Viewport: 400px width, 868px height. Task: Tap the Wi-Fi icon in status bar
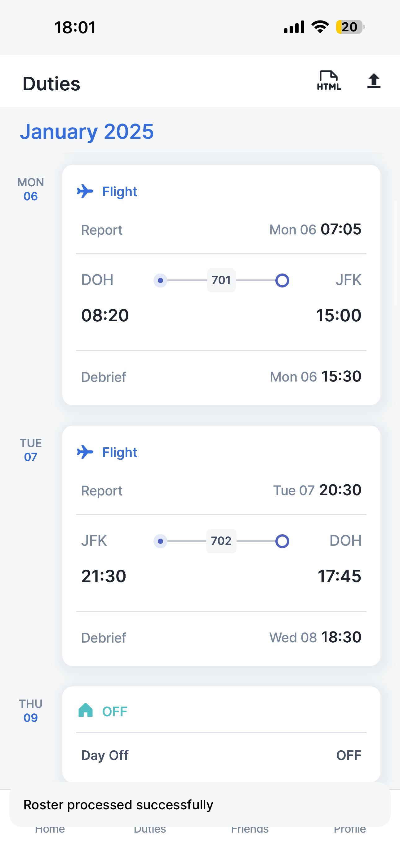[x=320, y=27]
